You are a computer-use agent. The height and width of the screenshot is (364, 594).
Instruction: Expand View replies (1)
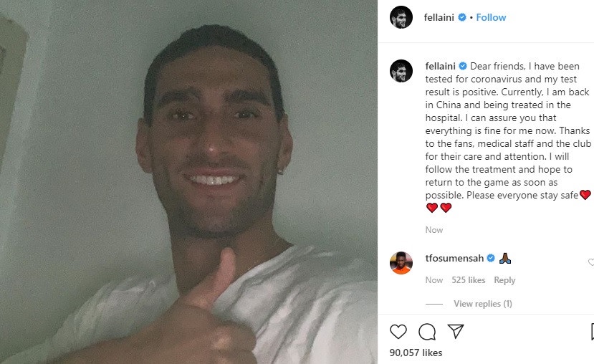(x=483, y=304)
